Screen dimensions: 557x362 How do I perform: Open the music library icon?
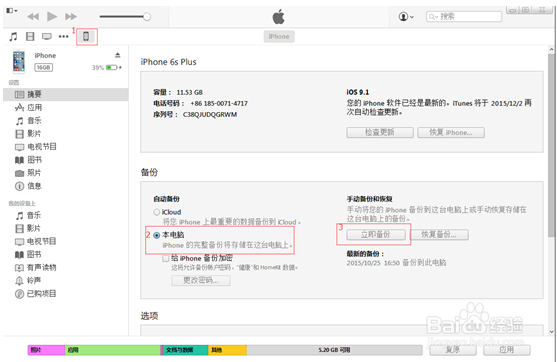coord(13,36)
